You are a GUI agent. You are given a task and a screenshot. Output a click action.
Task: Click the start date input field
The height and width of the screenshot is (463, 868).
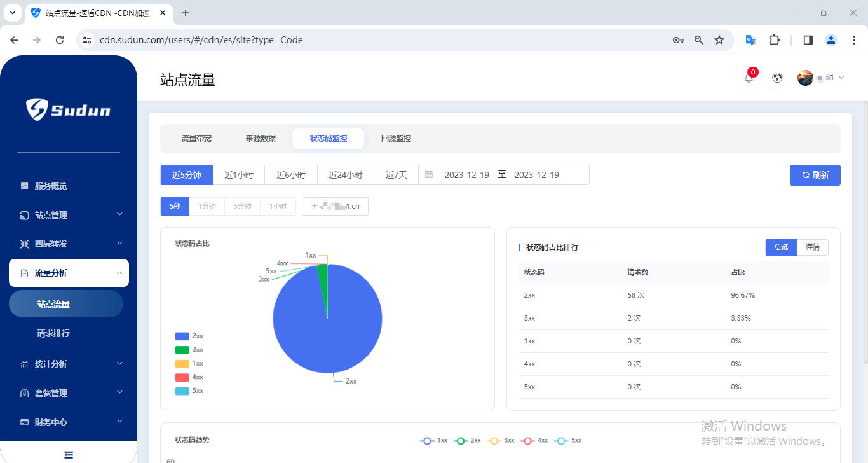click(466, 175)
